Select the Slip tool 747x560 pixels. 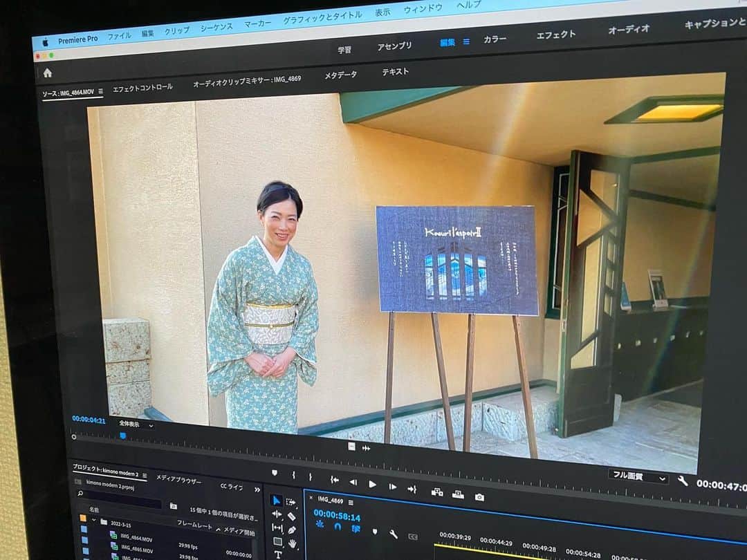point(277,528)
